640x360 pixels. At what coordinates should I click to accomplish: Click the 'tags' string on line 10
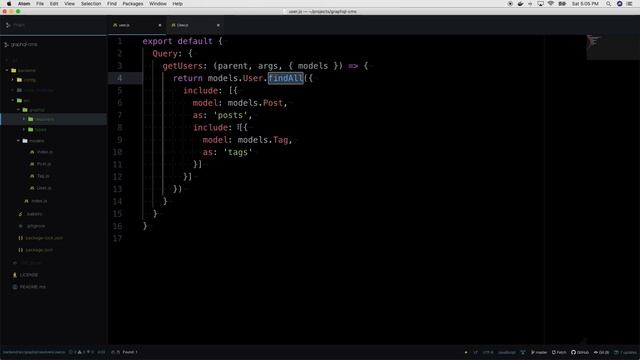(238, 152)
